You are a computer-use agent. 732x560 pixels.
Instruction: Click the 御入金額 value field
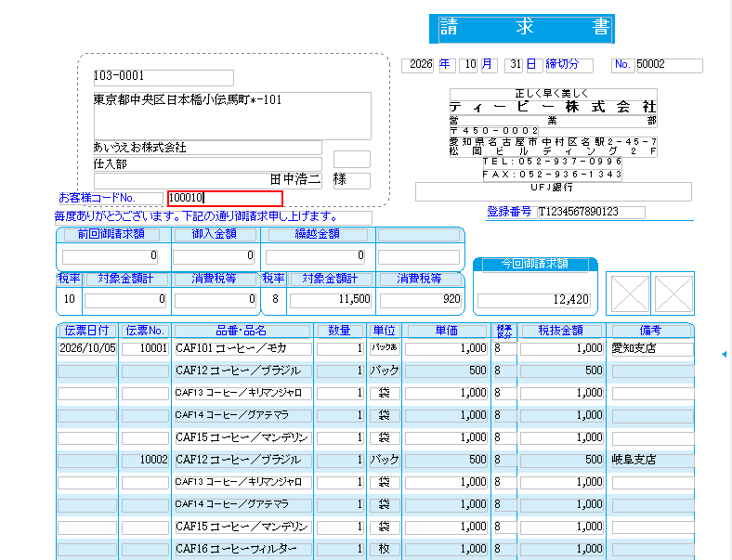coord(214,256)
